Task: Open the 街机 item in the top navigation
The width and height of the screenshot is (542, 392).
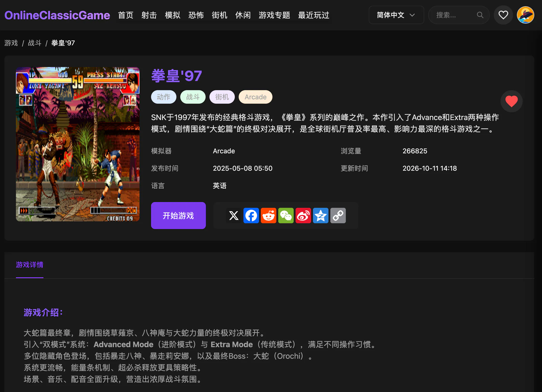Action: coord(219,15)
